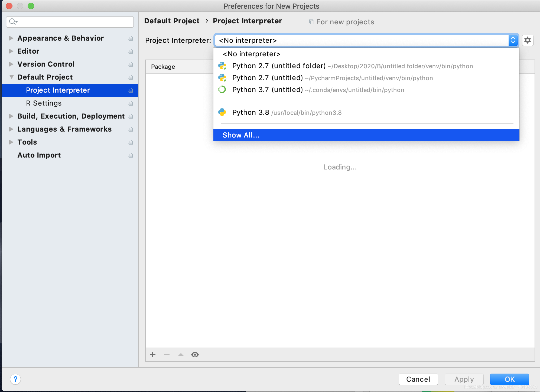Select the Tools label in sidebar
The width and height of the screenshot is (540, 392).
(27, 142)
